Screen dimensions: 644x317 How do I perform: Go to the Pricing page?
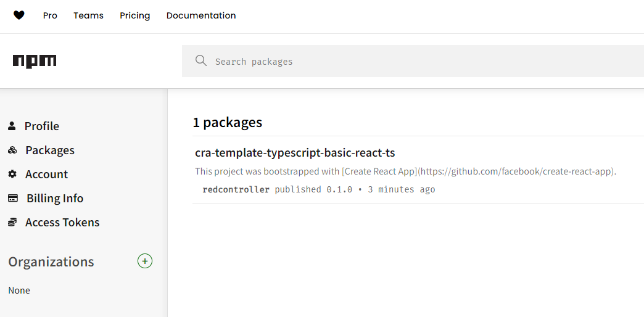click(x=134, y=15)
